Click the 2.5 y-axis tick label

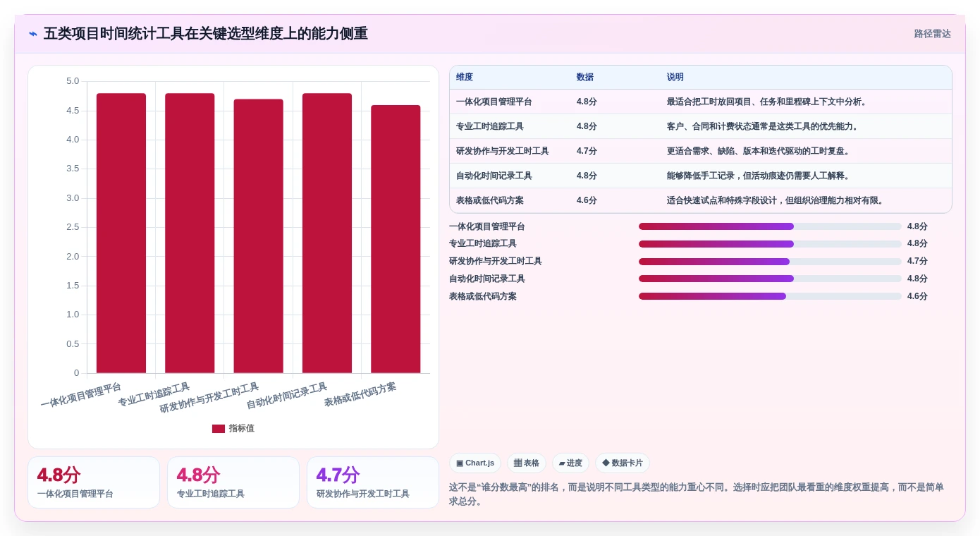(x=73, y=227)
